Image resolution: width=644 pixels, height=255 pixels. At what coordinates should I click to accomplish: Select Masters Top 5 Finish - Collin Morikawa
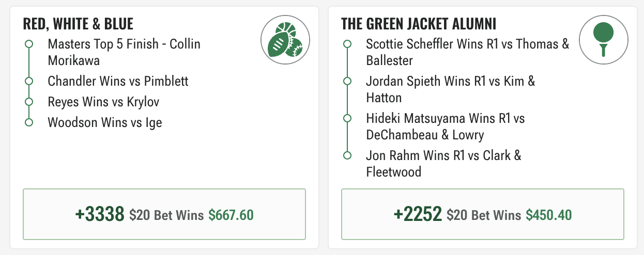pyautogui.click(x=124, y=52)
